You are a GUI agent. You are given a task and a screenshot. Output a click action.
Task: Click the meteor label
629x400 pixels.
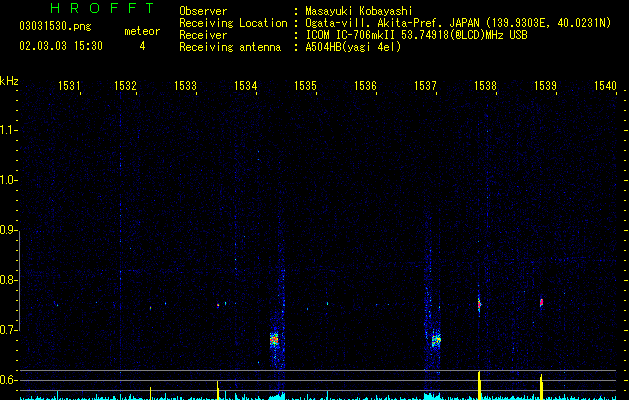(142, 31)
